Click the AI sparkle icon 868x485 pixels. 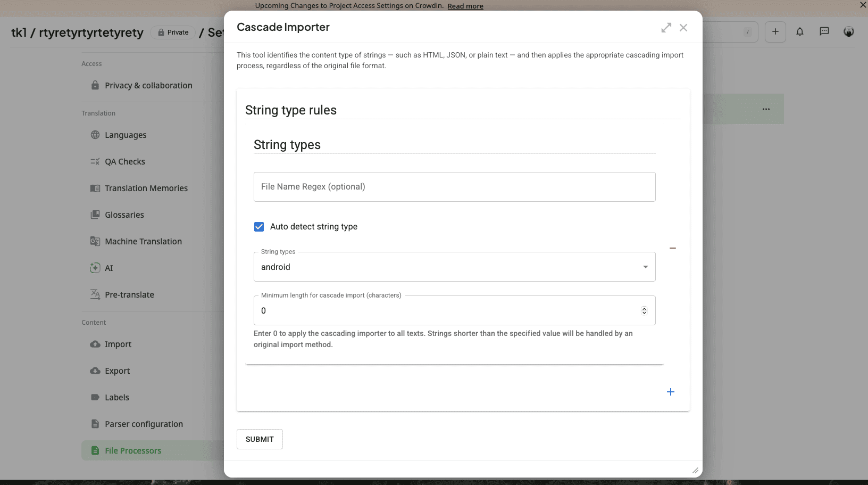point(95,268)
